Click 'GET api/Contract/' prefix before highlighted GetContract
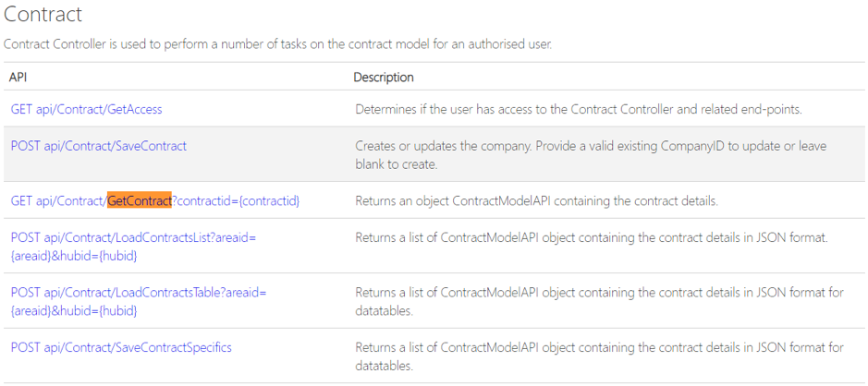The width and height of the screenshot is (868, 386). pos(58,200)
